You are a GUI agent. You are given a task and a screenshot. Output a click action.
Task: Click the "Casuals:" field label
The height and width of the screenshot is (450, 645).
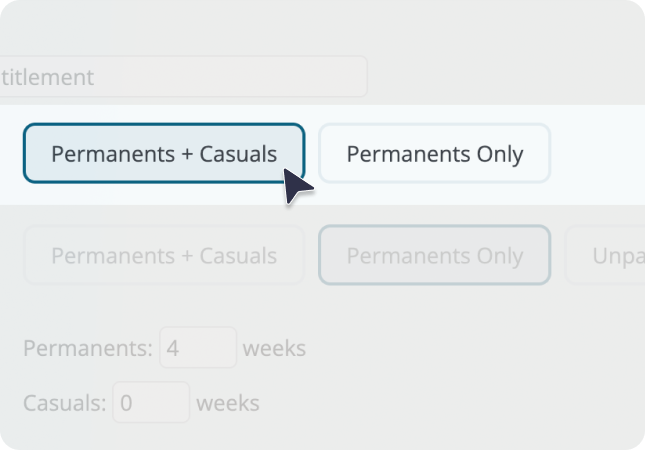point(65,403)
